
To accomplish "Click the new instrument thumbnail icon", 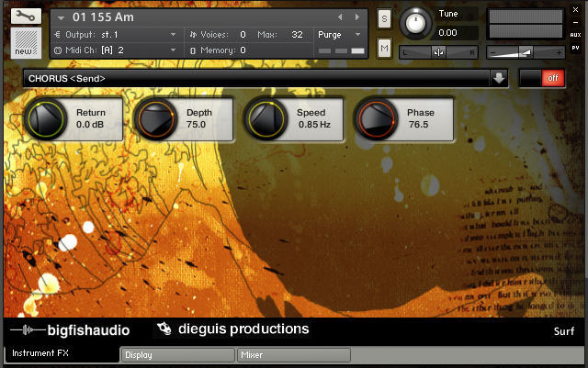I will (26, 43).
